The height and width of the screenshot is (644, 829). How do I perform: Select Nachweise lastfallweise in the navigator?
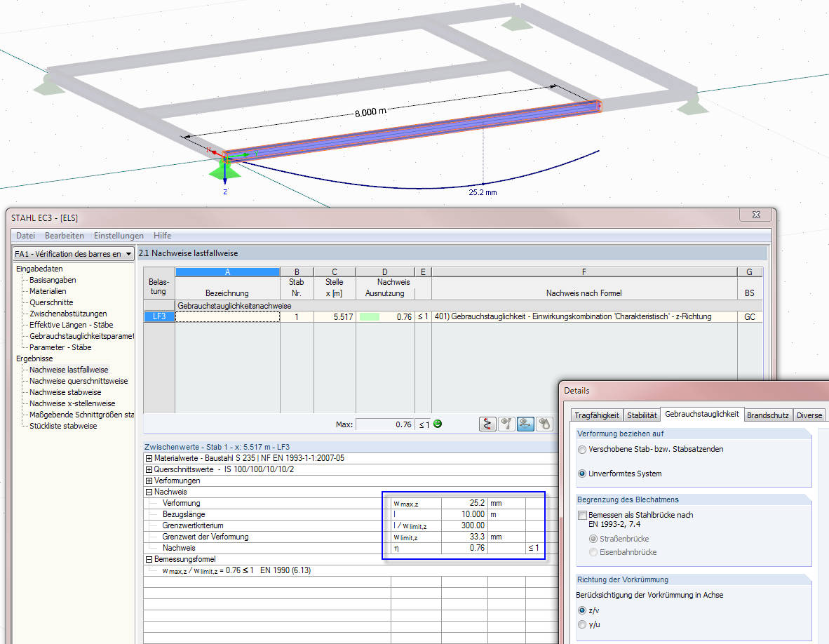[x=69, y=370]
